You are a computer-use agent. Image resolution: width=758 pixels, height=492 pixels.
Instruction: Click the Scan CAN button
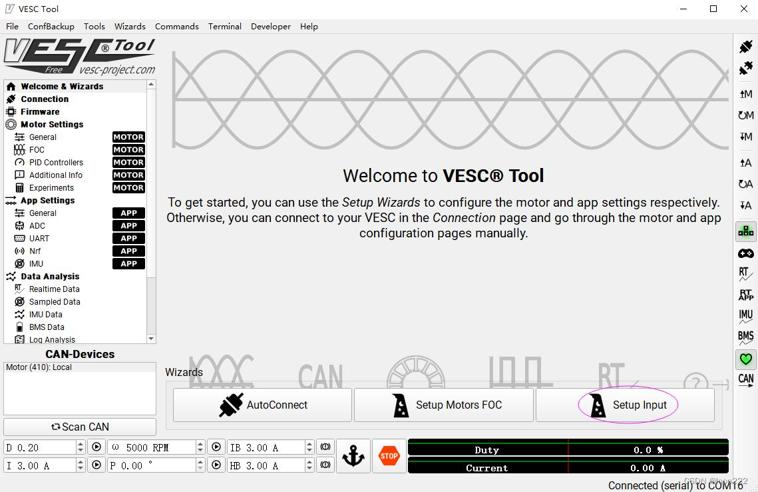tap(80, 427)
